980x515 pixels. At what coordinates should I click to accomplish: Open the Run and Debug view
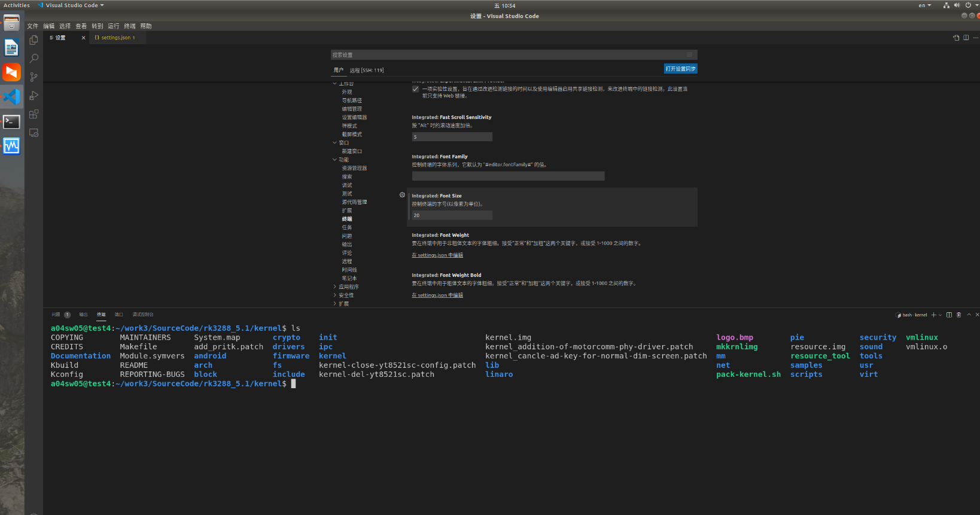34,96
